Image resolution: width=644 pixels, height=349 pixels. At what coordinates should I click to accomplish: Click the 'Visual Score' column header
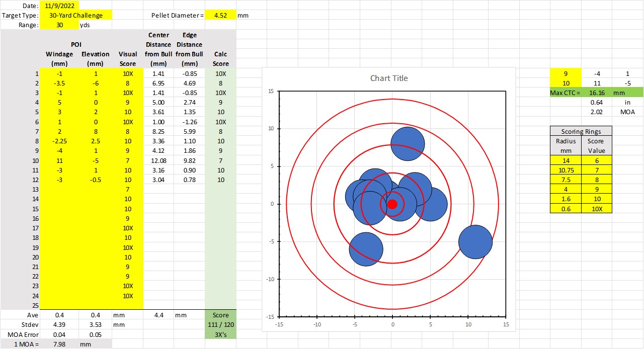128,59
